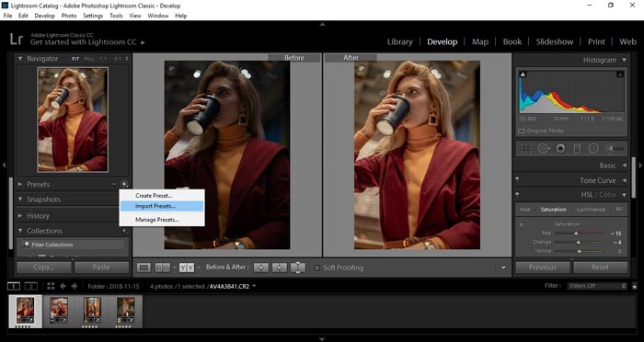Screen dimensions: 644x342
Task: Select main window display button 1
Action: [14, 286]
